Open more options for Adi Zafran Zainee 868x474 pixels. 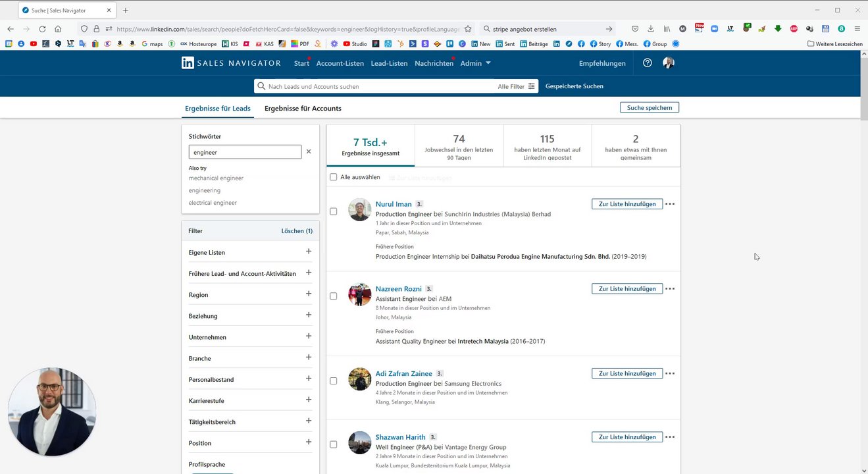670,373
